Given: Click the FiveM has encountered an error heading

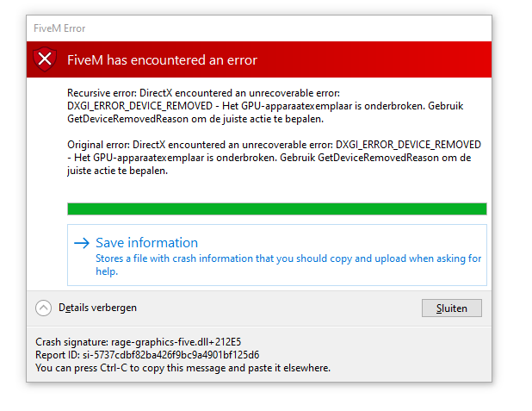Looking at the screenshot, I should pos(162,60).
